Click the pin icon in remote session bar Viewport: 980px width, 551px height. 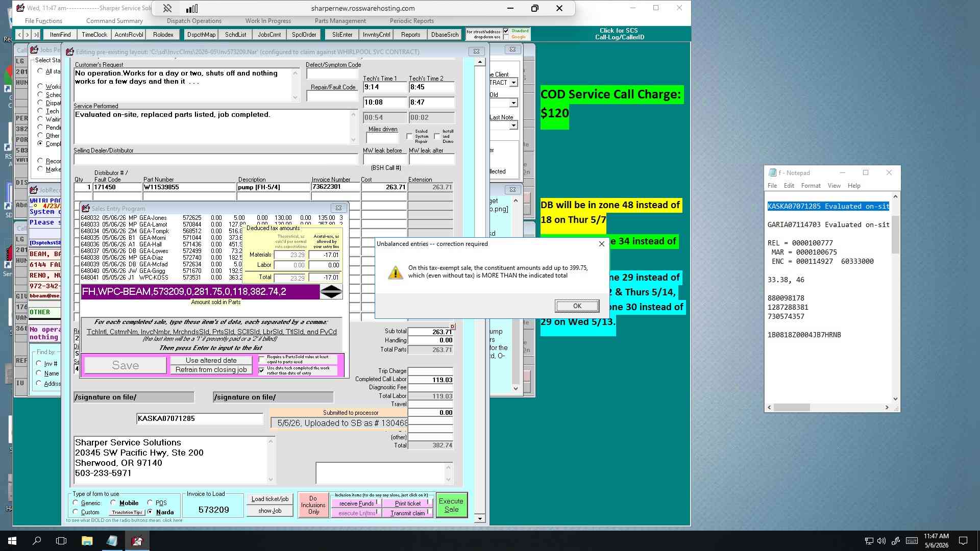coord(167,8)
